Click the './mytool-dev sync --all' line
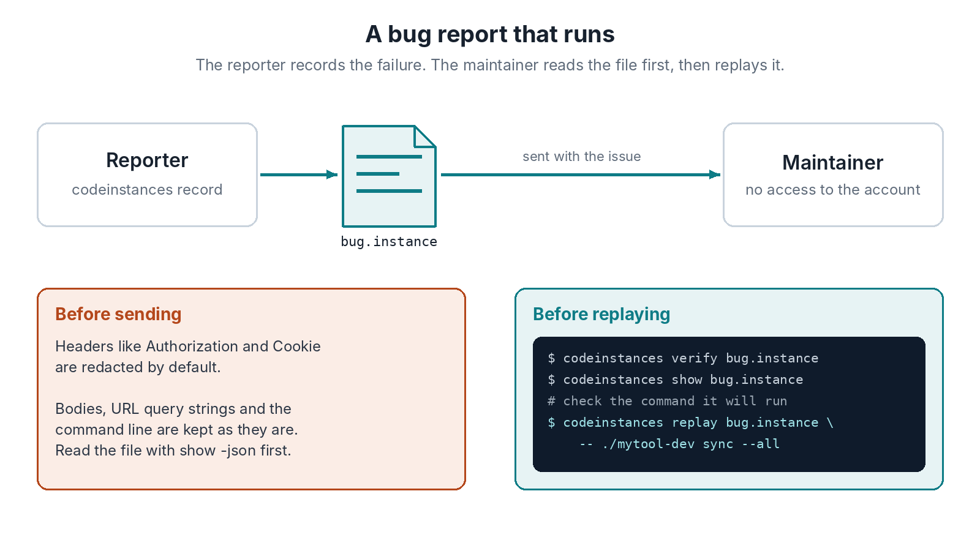 [x=679, y=444]
